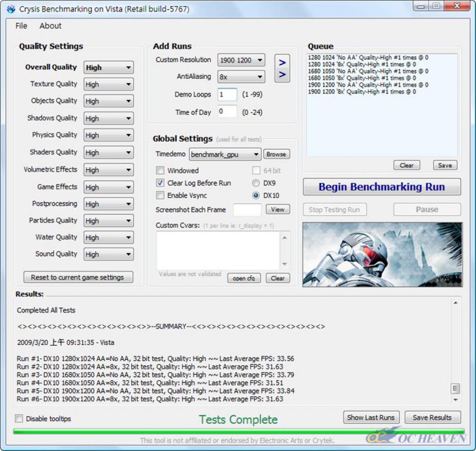Click Custom Cvars scrollbar up arrow

click(x=285, y=237)
